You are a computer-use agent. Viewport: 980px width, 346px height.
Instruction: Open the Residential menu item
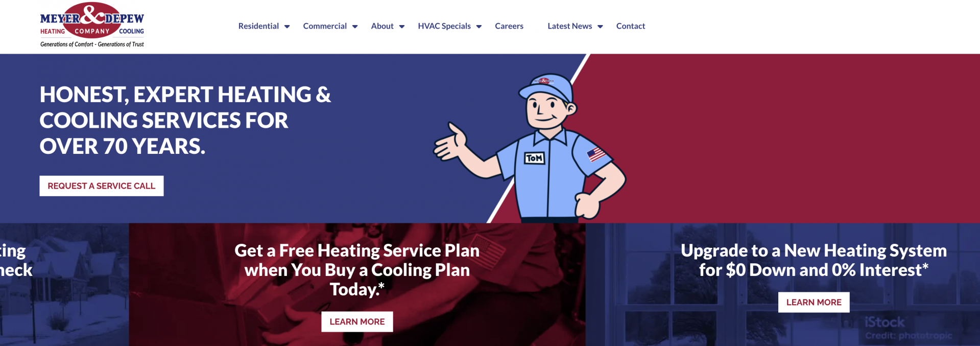pyautogui.click(x=258, y=26)
